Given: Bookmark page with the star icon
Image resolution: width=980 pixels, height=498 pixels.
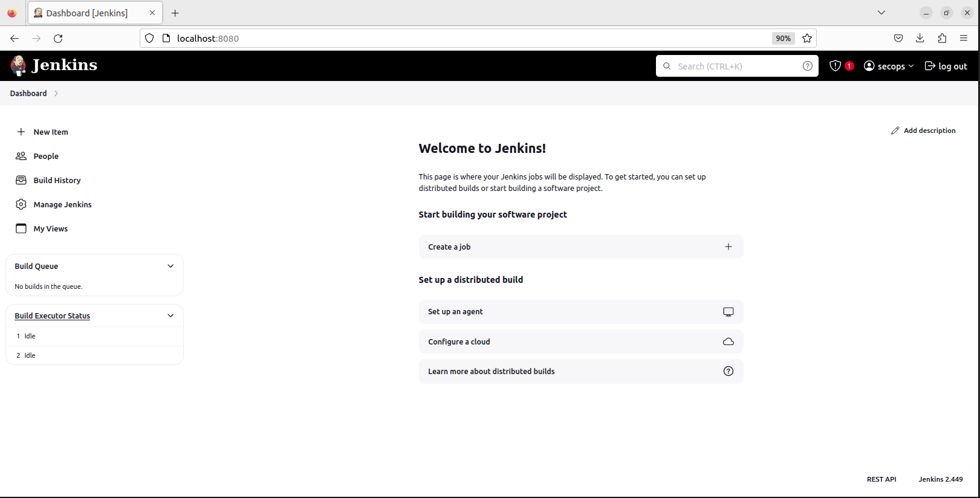Looking at the screenshot, I should pos(807,38).
